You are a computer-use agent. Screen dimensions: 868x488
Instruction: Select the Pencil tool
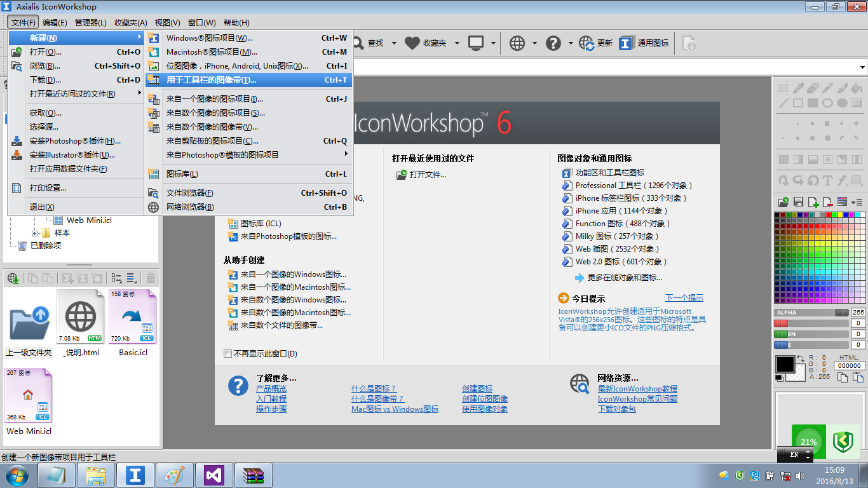click(828, 88)
